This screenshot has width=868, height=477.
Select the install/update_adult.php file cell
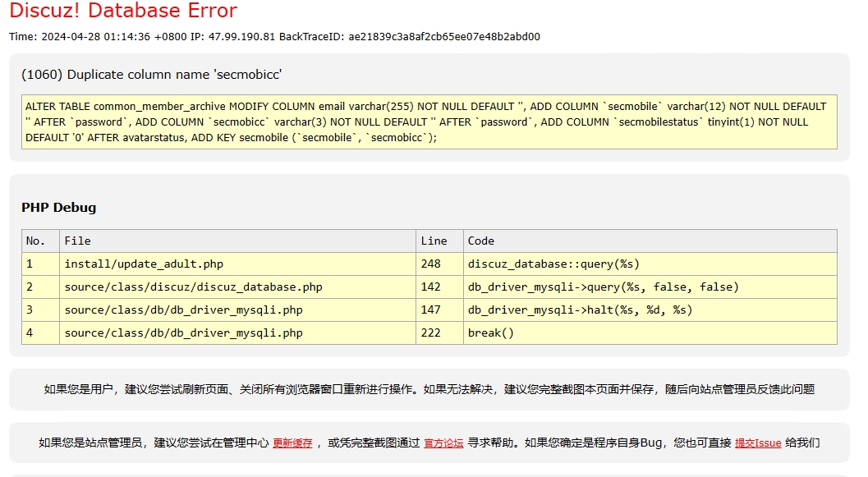144,264
